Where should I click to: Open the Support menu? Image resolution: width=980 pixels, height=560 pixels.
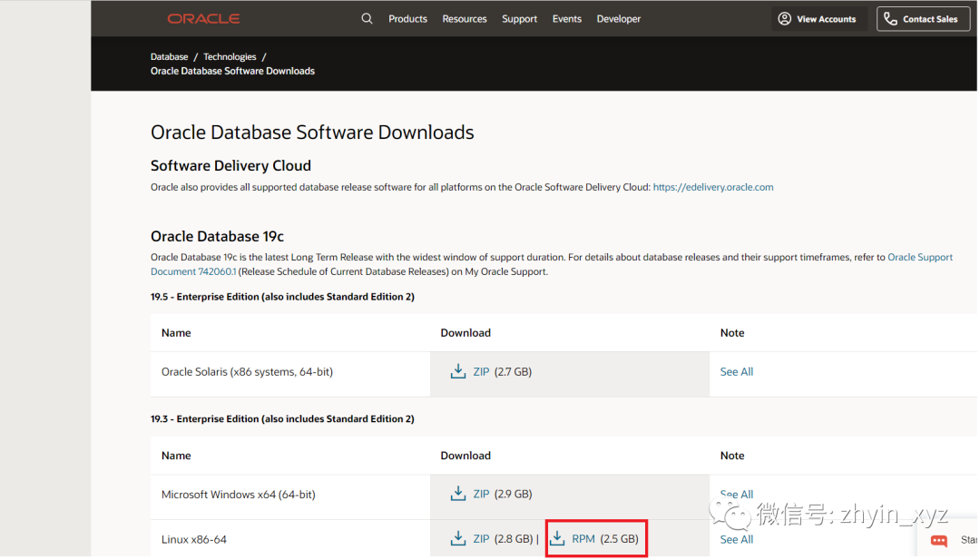point(519,19)
